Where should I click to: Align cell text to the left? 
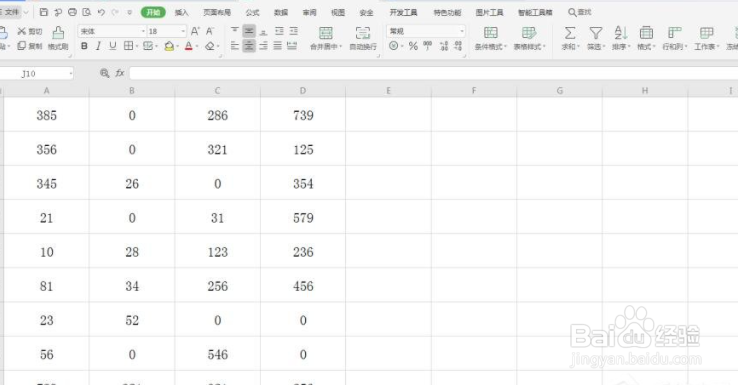click(x=234, y=46)
